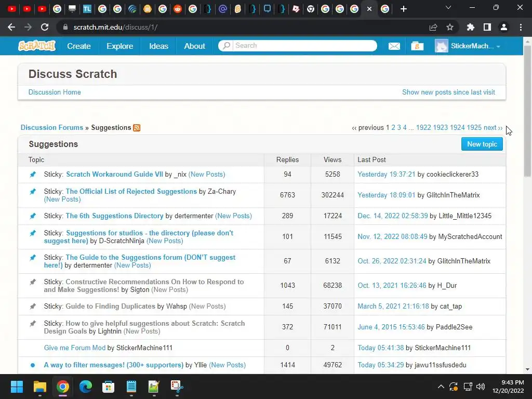Open The 6th Suggestions Directory topic
Image resolution: width=532 pixels, height=399 pixels.
pos(114,216)
